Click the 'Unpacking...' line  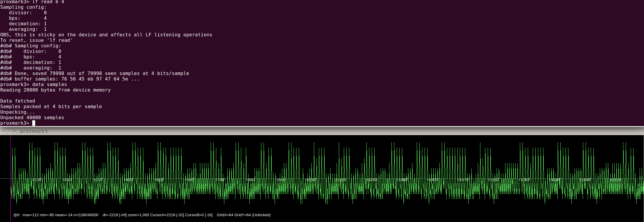(18, 112)
